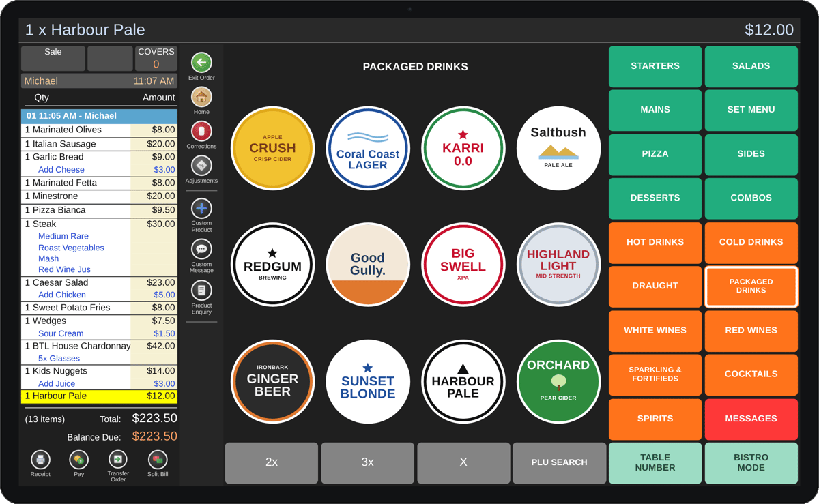The height and width of the screenshot is (504, 819).
Task: Select the Marinated Olives order line
Action: 99,130
